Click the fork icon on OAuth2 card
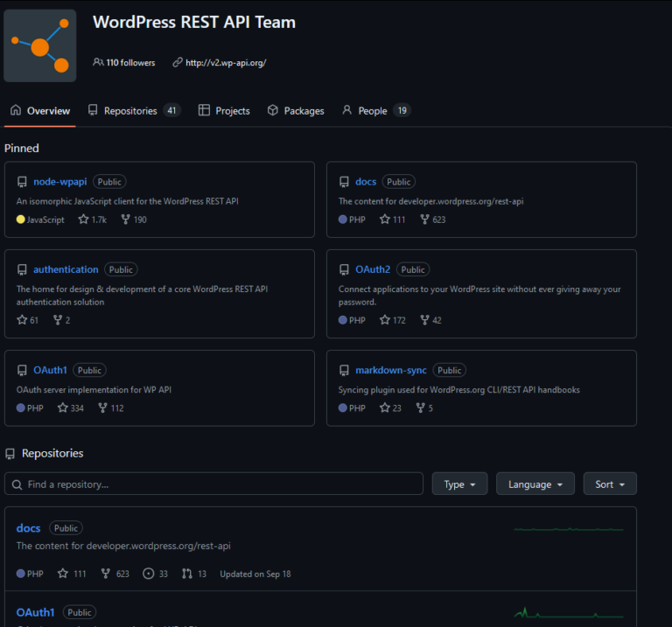 tap(424, 319)
